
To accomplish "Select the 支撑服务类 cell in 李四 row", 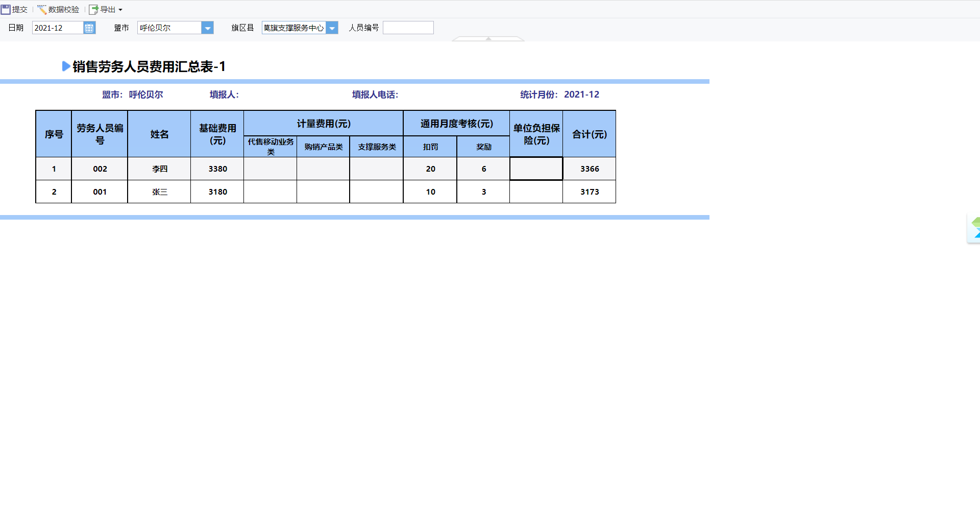I will [377, 169].
